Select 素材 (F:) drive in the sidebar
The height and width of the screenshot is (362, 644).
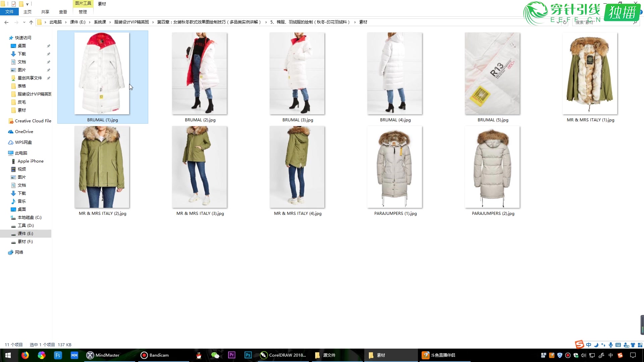pos(25,242)
